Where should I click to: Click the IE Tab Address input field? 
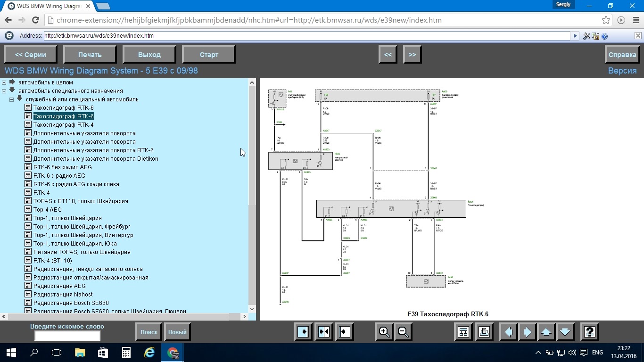point(306,36)
